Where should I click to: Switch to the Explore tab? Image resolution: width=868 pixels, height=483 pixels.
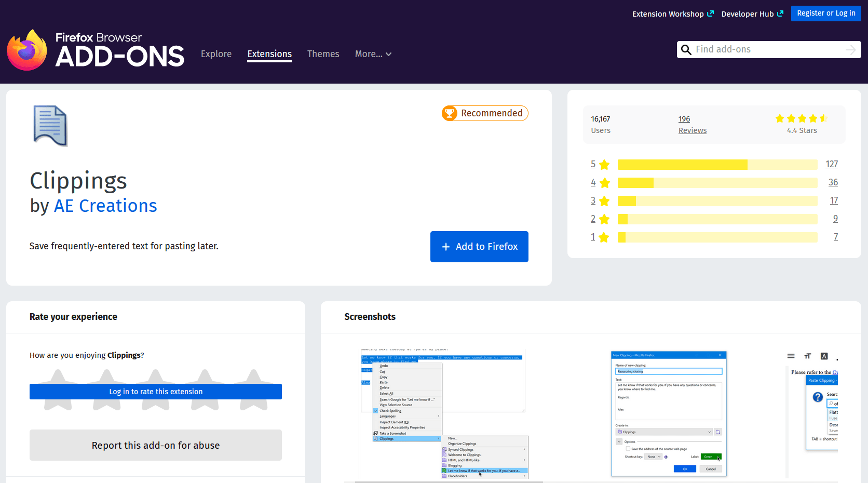pyautogui.click(x=216, y=54)
